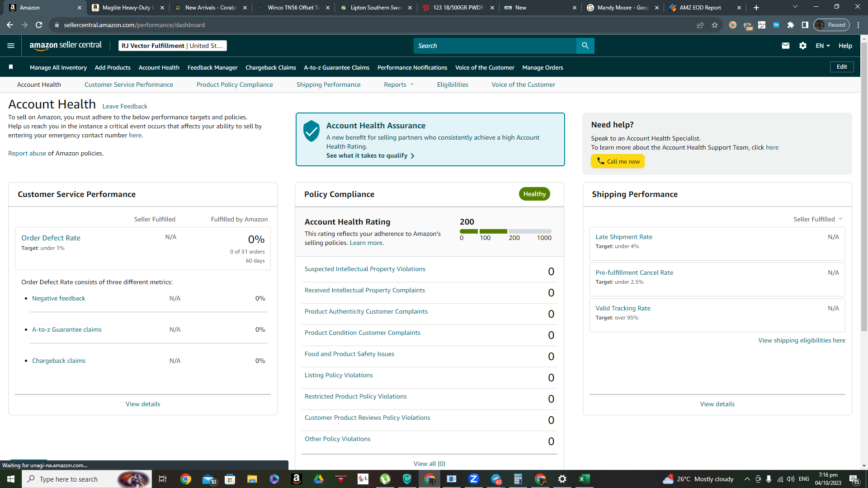The height and width of the screenshot is (488, 868).
Task: Open the RJ Vector Fulfillment account switcher
Action: [172, 46]
